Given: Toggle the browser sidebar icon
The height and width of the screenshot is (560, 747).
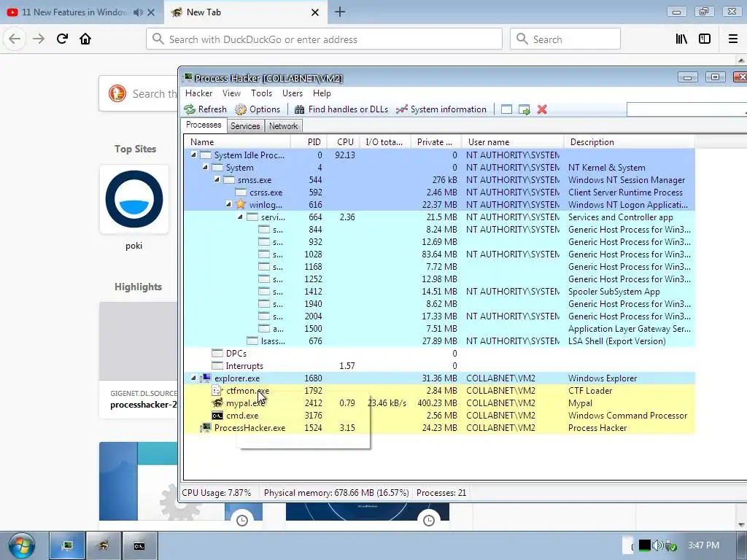Looking at the screenshot, I should tap(705, 39).
